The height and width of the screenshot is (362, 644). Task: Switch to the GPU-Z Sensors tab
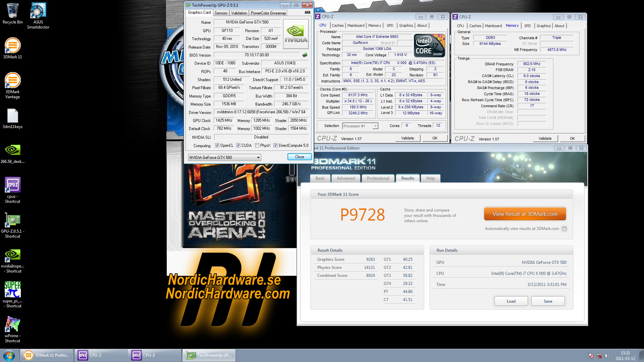(x=221, y=13)
